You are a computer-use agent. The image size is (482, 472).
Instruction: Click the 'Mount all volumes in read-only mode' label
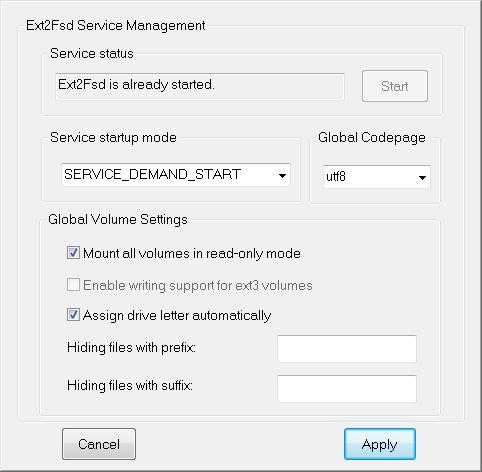(192, 253)
